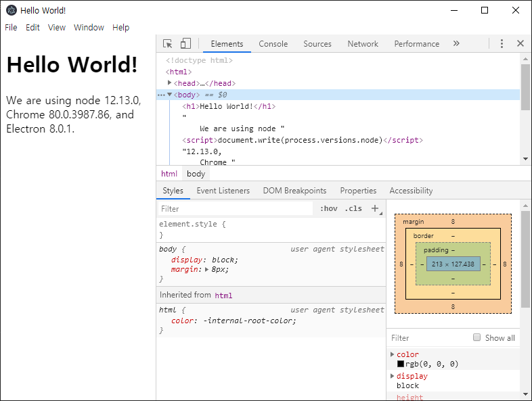
Task: Select body in the breadcrumb bar
Action: 196,174
